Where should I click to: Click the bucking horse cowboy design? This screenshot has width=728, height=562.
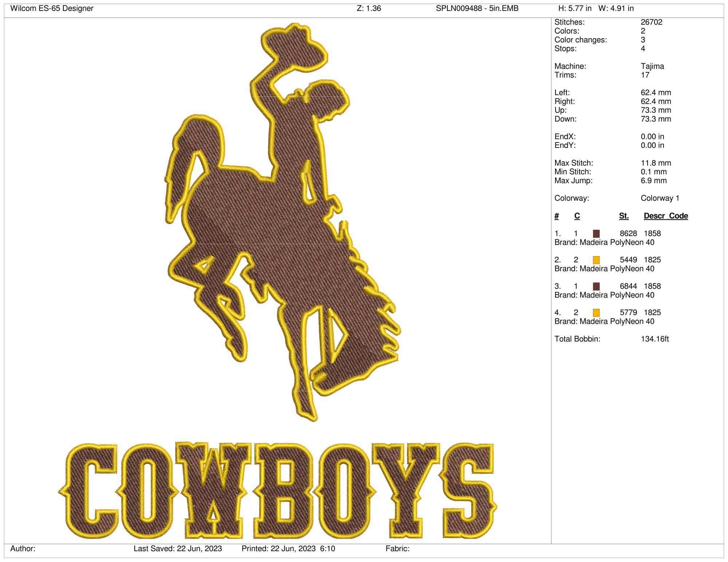(282, 222)
